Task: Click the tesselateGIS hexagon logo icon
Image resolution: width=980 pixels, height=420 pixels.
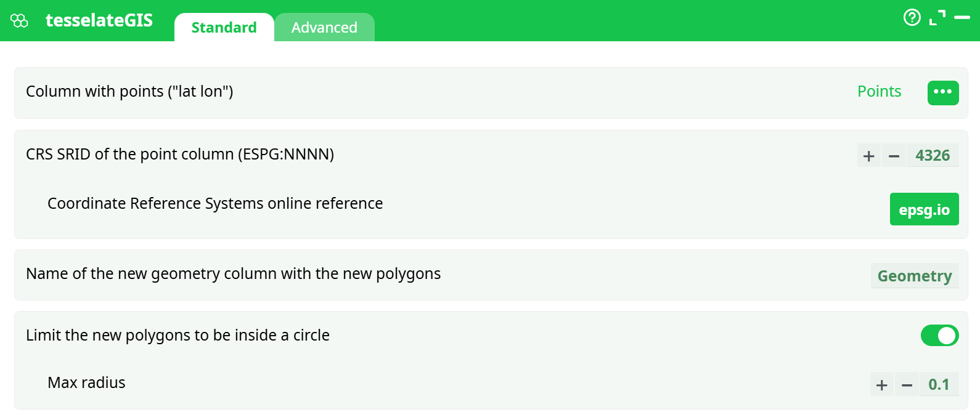Action: [19, 21]
